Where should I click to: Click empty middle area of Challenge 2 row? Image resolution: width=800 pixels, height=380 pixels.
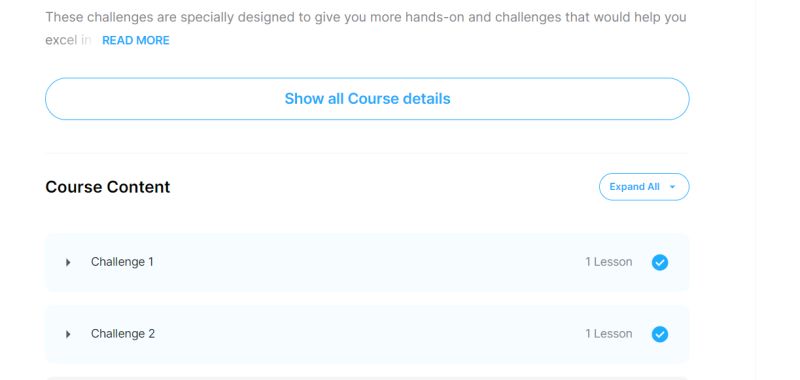point(367,334)
